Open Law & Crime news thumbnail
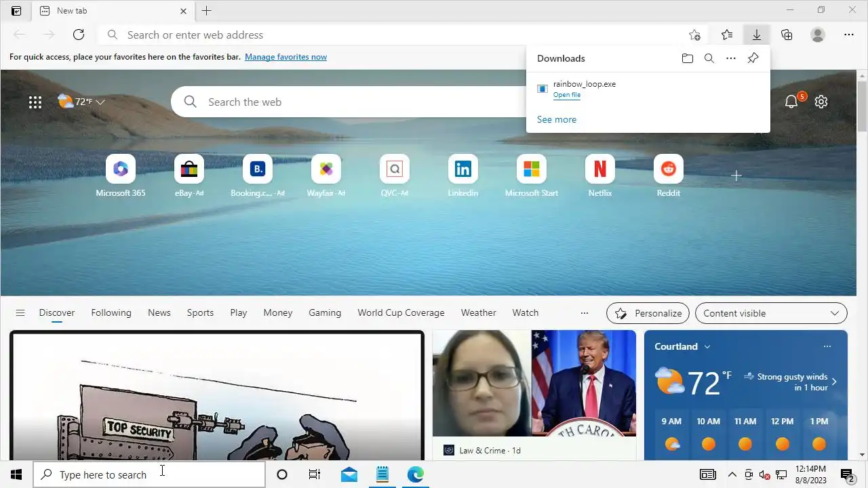The width and height of the screenshot is (868, 488). (534, 383)
